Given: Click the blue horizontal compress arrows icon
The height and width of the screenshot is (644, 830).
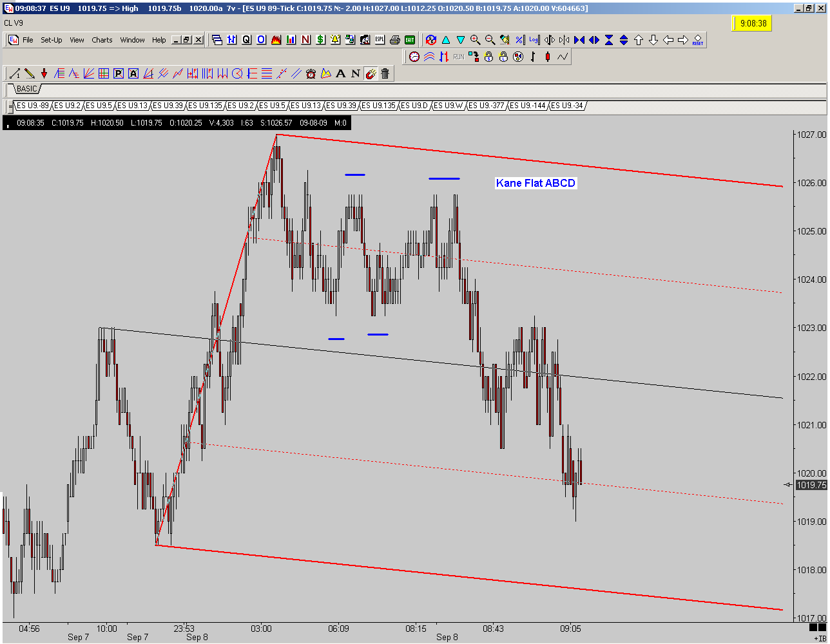Looking at the screenshot, I should (579, 40).
